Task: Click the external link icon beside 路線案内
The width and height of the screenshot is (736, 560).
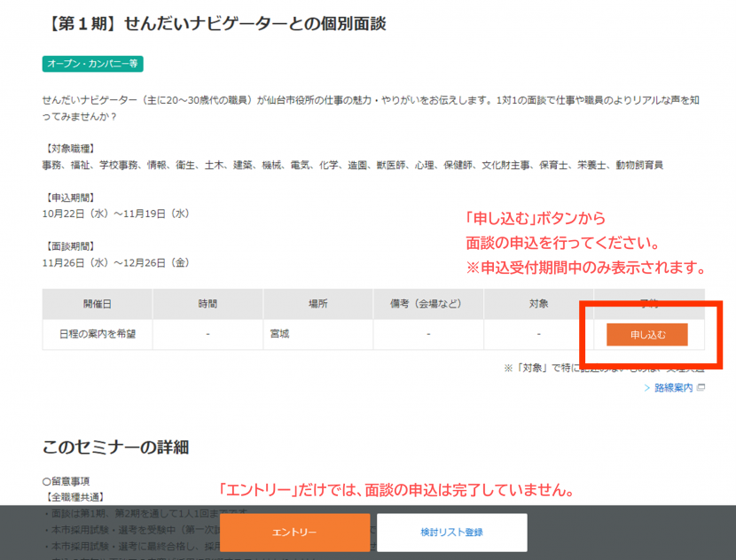Action: (700, 387)
